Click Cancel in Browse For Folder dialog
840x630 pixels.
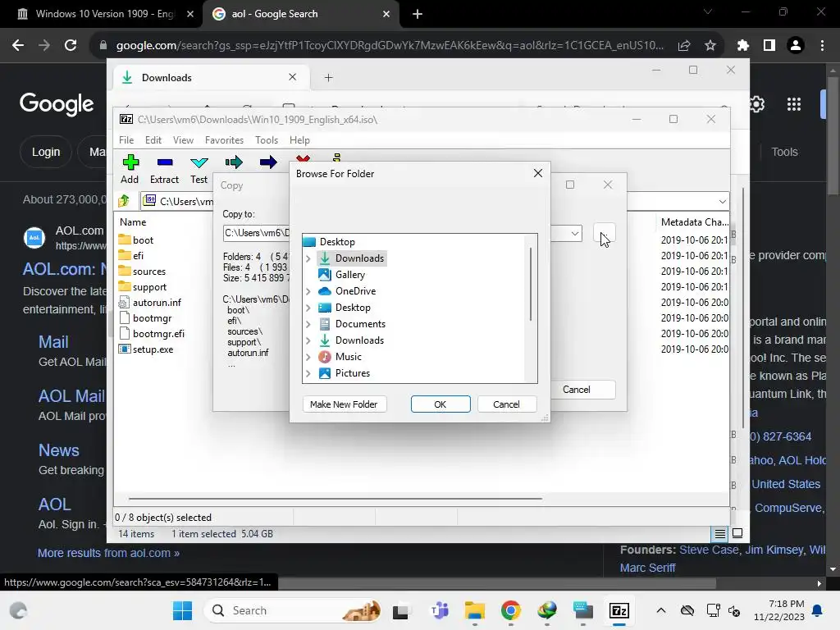tap(506, 404)
